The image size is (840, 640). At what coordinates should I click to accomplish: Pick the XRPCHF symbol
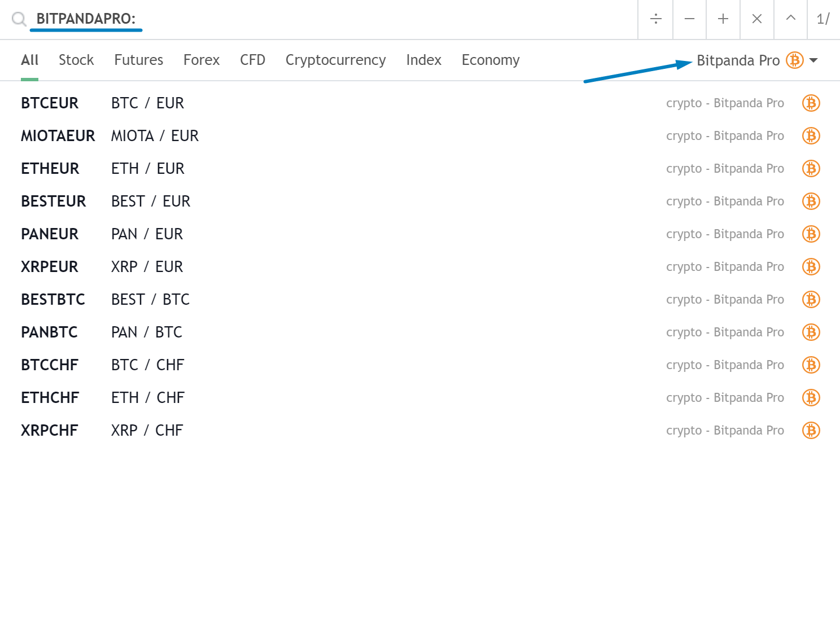[50, 431]
